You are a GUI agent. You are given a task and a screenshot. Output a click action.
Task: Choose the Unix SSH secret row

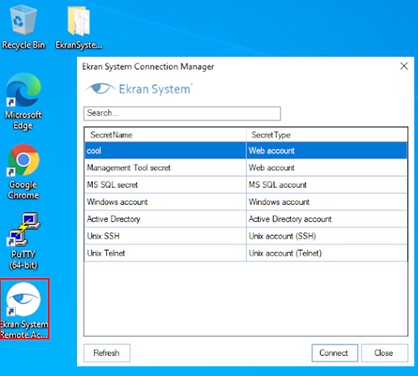[246, 236]
